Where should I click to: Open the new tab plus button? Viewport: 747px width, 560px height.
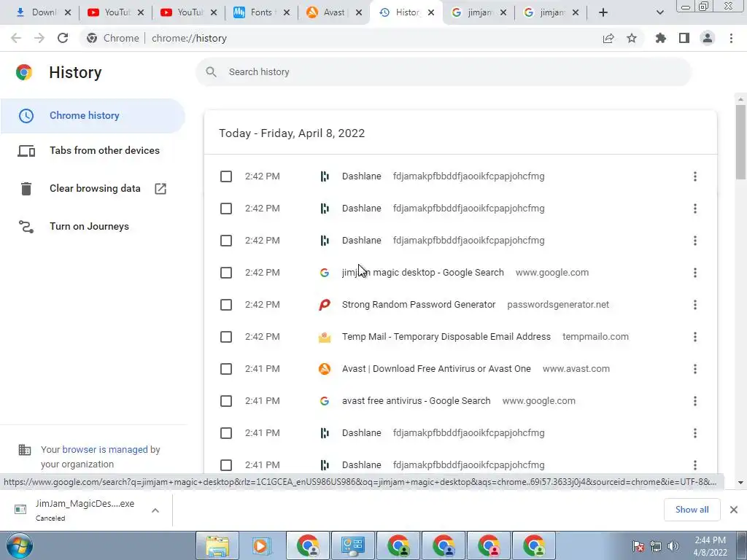[603, 12]
